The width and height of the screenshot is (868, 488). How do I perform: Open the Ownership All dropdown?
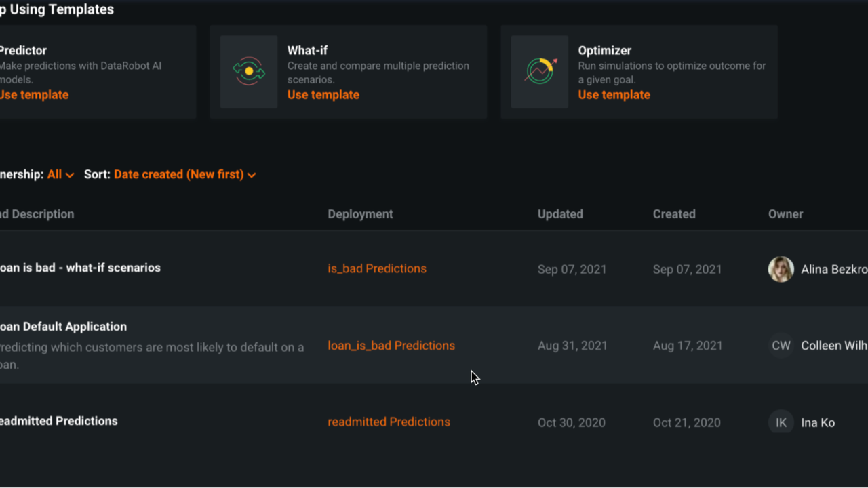click(60, 175)
